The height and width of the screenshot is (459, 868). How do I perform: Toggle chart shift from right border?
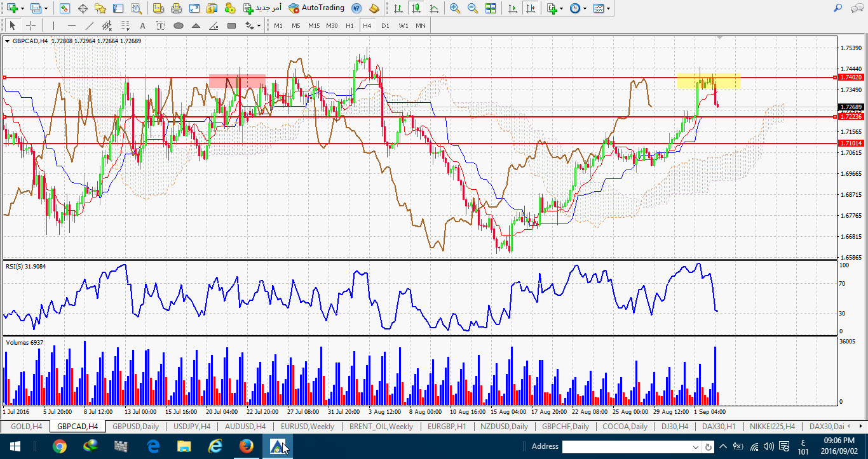[x=531, y=8]
